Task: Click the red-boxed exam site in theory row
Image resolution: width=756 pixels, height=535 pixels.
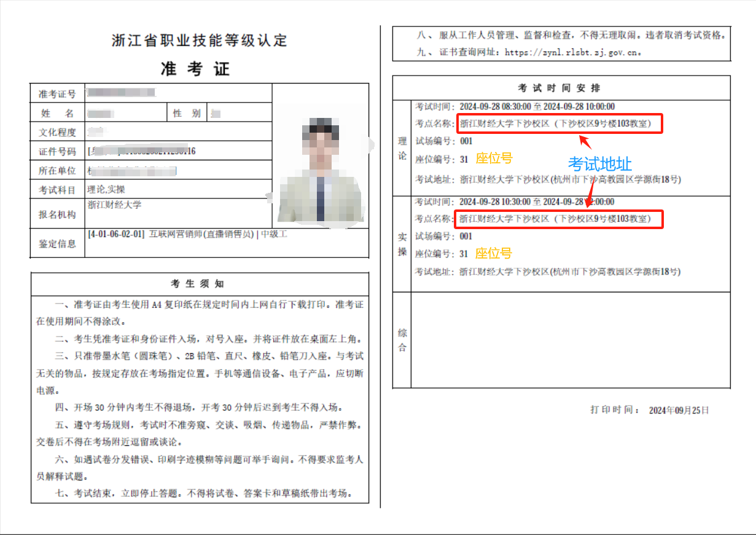Action: click(x=559, y=124)
